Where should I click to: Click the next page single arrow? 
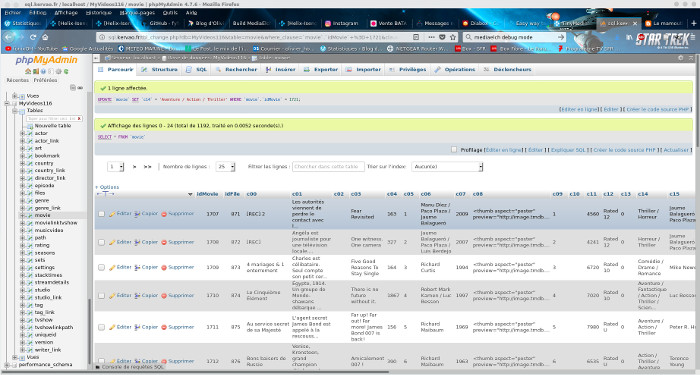tap(134, 167)
